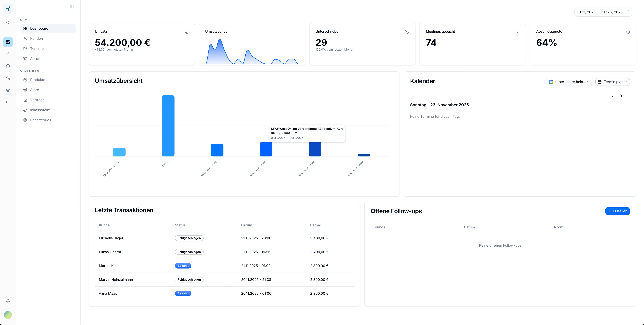This screenshot has width=644, height=325.
Task: Click the integrations nodes icon in the sidebar
Action: (x=8, y=78)
